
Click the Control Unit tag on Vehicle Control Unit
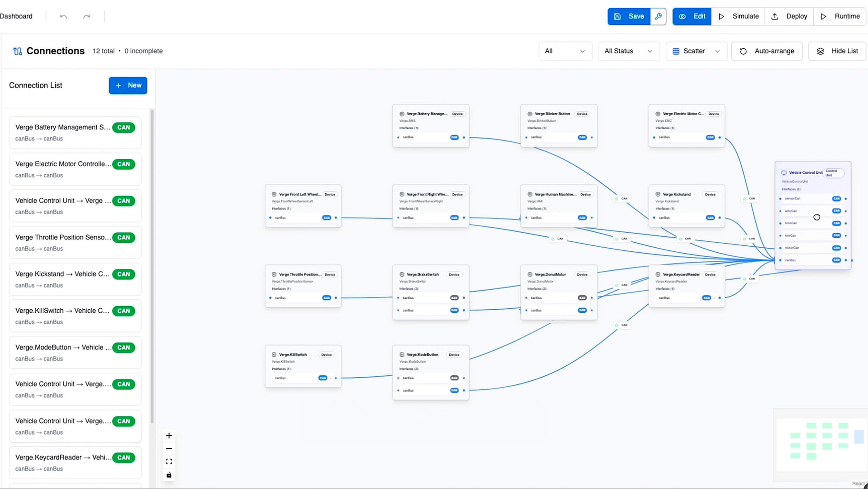[833, 173]
